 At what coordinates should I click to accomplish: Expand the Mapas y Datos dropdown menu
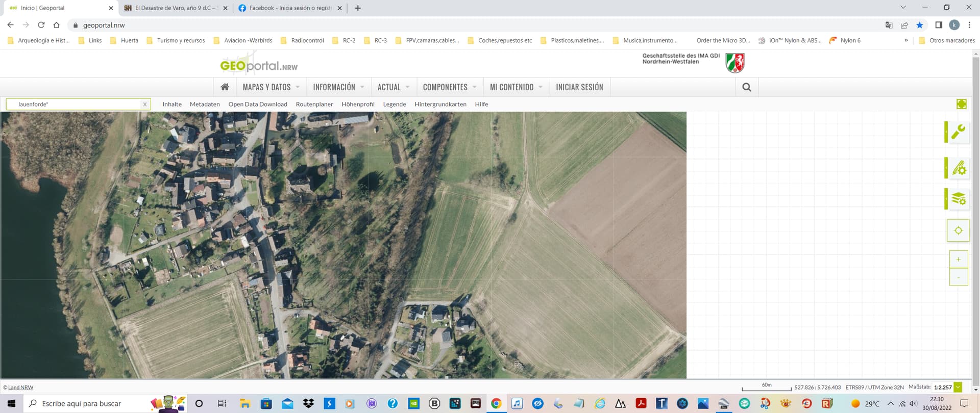point(271,87)
